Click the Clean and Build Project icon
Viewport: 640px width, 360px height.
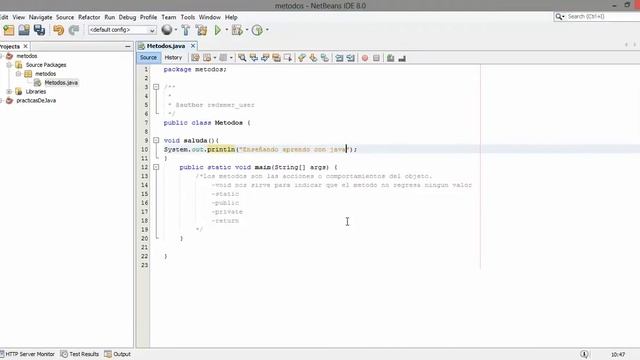pyautogui.click(x=201, y=30)
